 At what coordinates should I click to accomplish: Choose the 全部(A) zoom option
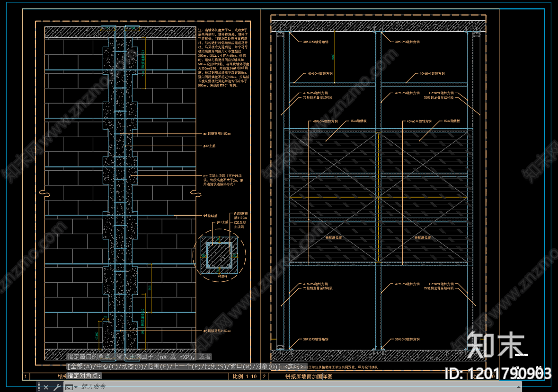click(81, 366)
